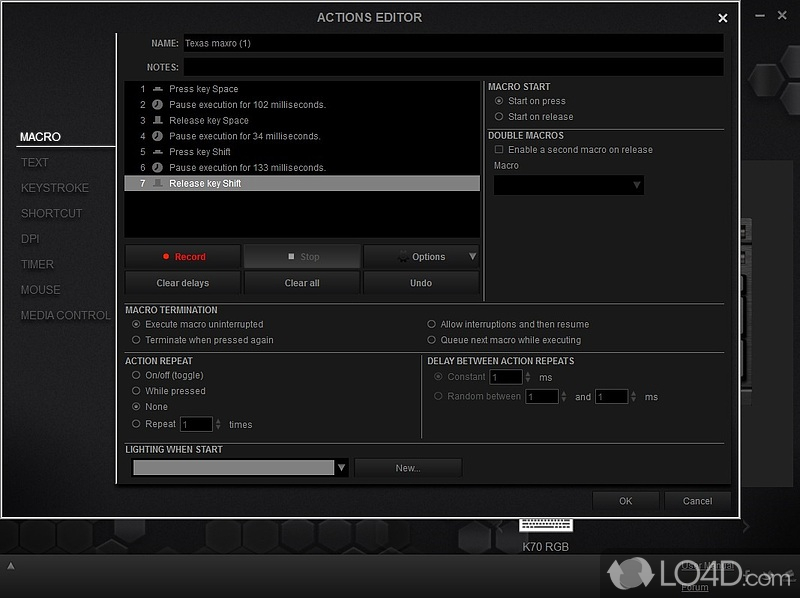Select the K70 RGB keyboard icon
Screen dimensions: 800x598
tap(546, 526)
